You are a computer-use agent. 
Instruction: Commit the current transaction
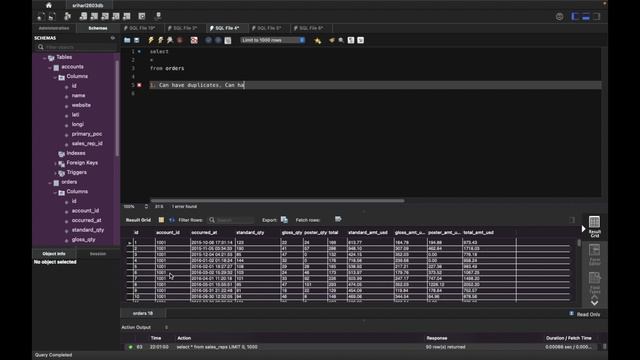[208, 40]
